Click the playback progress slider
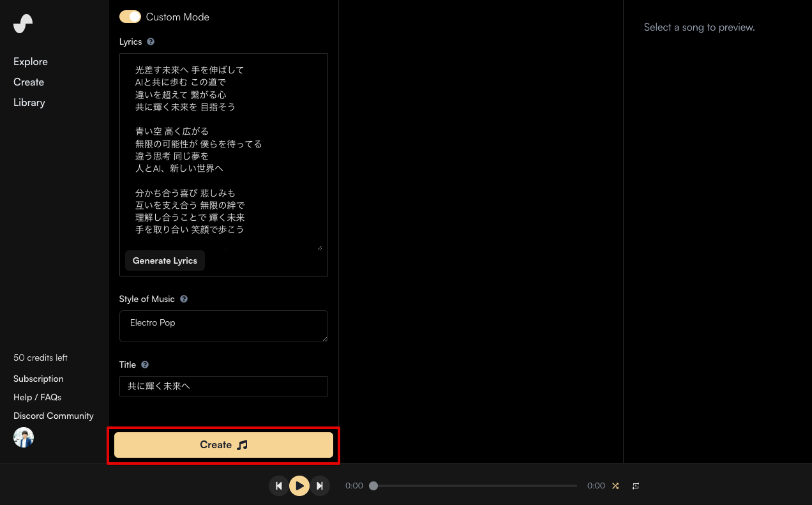Screen dimensions: 812x505 point(472,485)
